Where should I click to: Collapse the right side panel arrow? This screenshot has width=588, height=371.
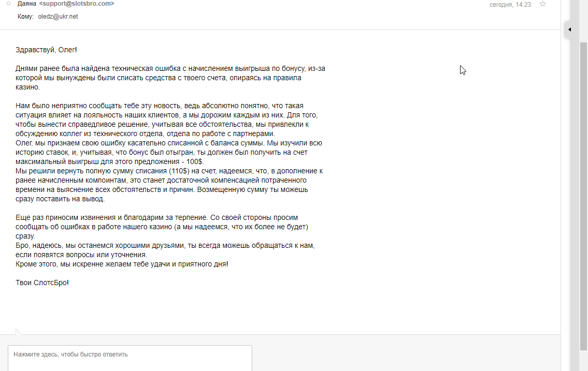pyautogui.click(x=569, y=29)
